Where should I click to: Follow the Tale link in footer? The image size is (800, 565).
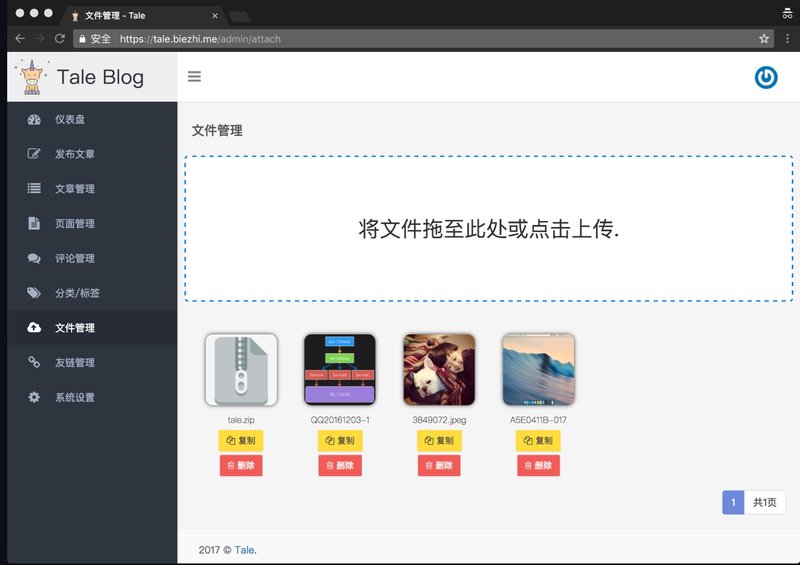(244, 550)
